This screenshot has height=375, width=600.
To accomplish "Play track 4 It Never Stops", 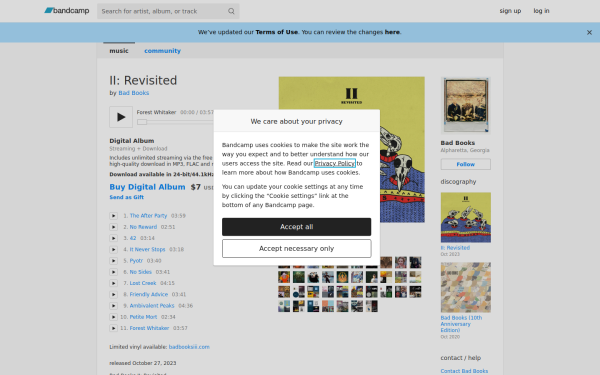I will click(x=113, y=249).
